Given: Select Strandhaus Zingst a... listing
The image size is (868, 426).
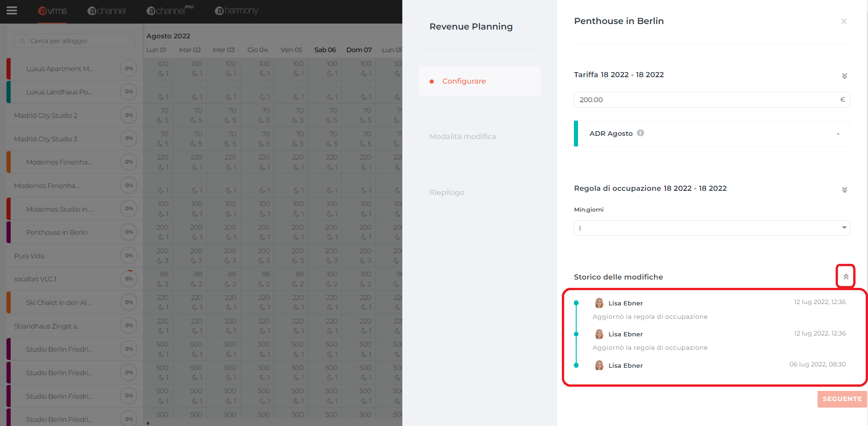Looking at the screenshot, I should coord(48,326).
